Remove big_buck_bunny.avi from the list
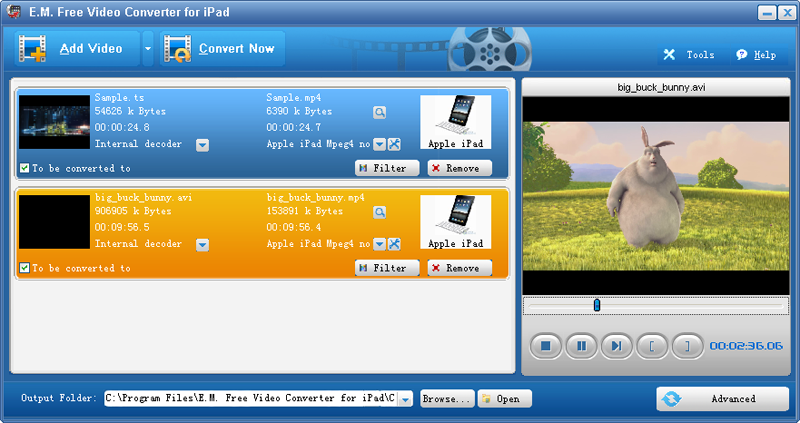 (460, 268)
